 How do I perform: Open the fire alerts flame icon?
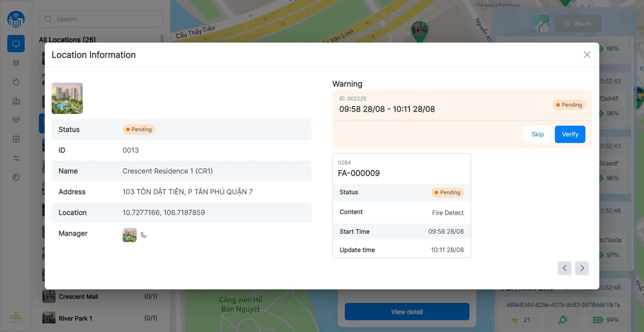pyautogui.click(x=16, y=82)
